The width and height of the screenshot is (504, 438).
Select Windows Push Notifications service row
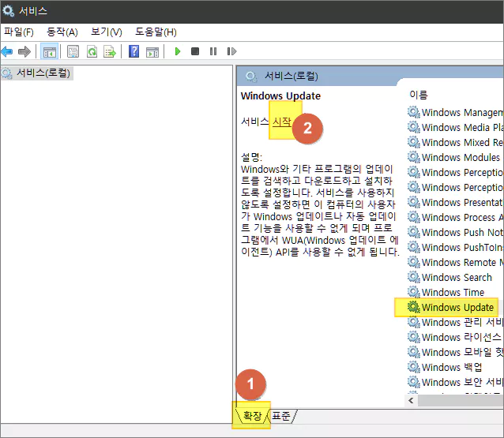(x=455, y=232)
